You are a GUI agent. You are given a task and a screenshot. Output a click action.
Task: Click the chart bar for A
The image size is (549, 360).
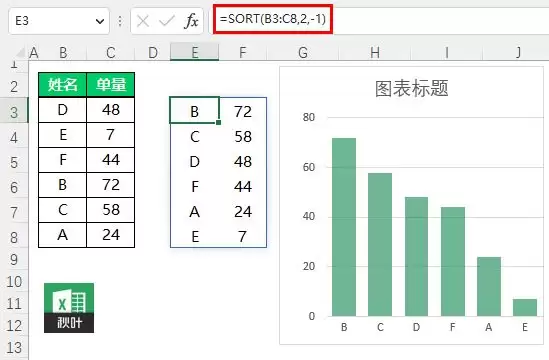[x=489, y=286]
